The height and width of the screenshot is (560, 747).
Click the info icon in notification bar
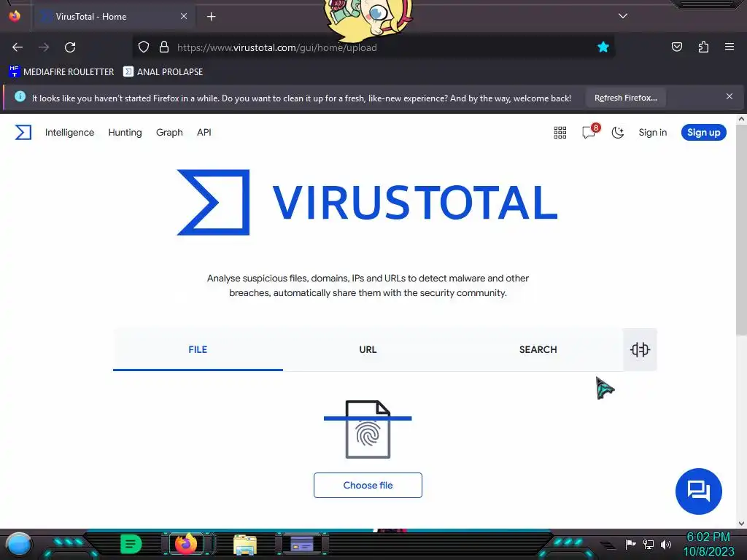pyautogui.click(x=20, y=97)
